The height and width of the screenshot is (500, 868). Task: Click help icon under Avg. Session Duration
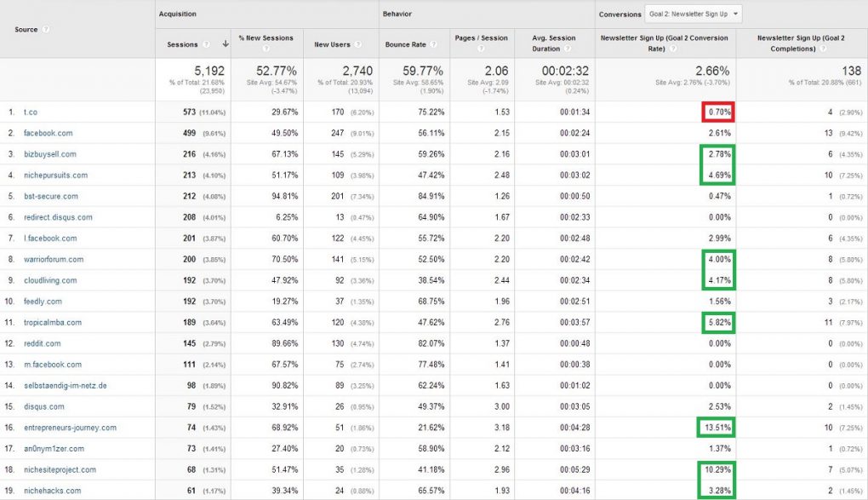point(568,49)
